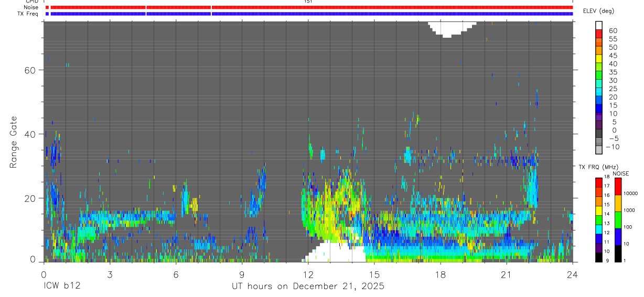Pick the blue segment of the NOISE bar

tap(619, 237)
